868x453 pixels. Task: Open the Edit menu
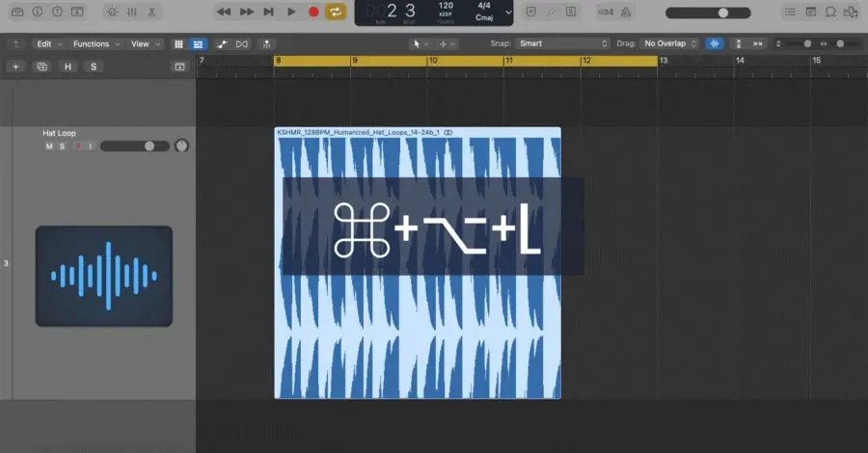tap(49, 43)
